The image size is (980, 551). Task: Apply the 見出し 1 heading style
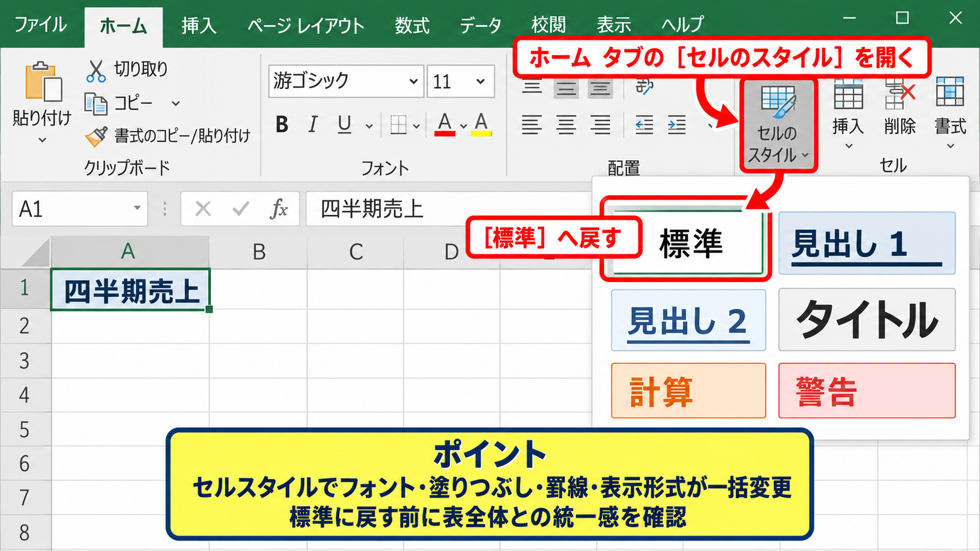tap(867, 243)
